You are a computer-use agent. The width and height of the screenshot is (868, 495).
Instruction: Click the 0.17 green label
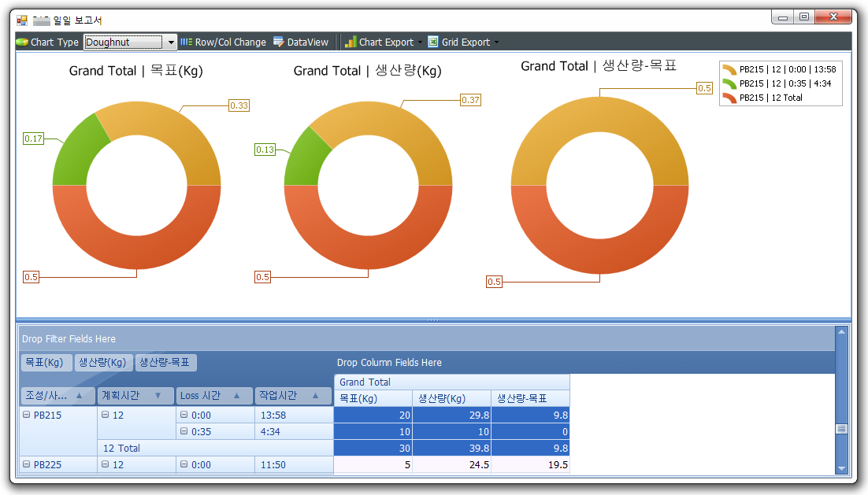33,139
